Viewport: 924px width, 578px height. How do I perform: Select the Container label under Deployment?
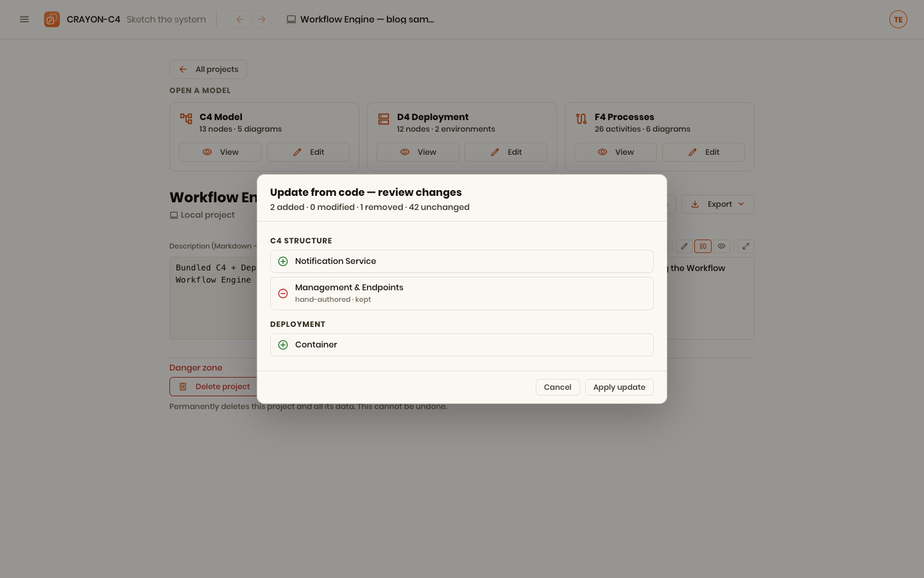pyautogui.click(x=316, y=345)
